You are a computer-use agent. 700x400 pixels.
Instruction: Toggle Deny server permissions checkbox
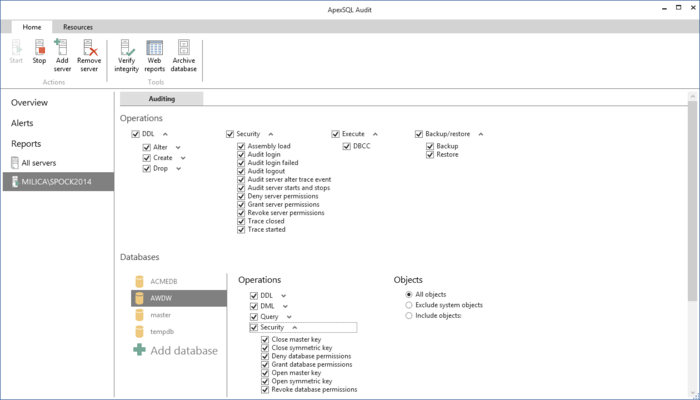click(241, 196)
